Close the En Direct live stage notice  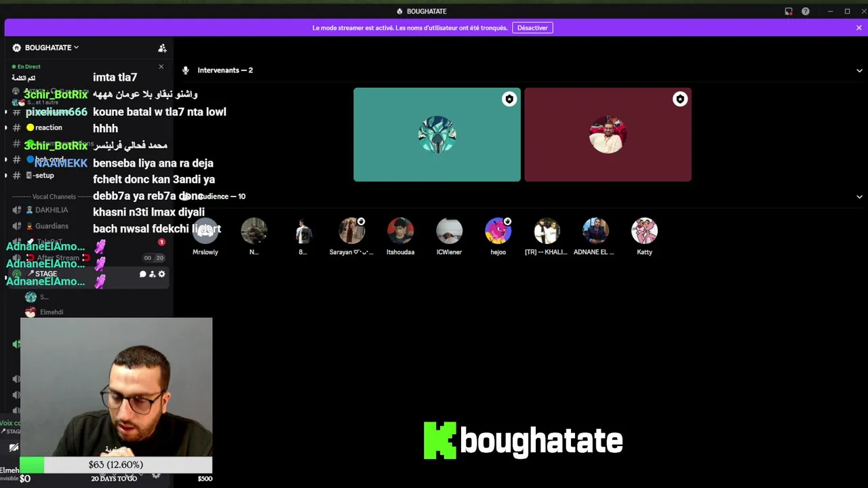coord(161,66)
